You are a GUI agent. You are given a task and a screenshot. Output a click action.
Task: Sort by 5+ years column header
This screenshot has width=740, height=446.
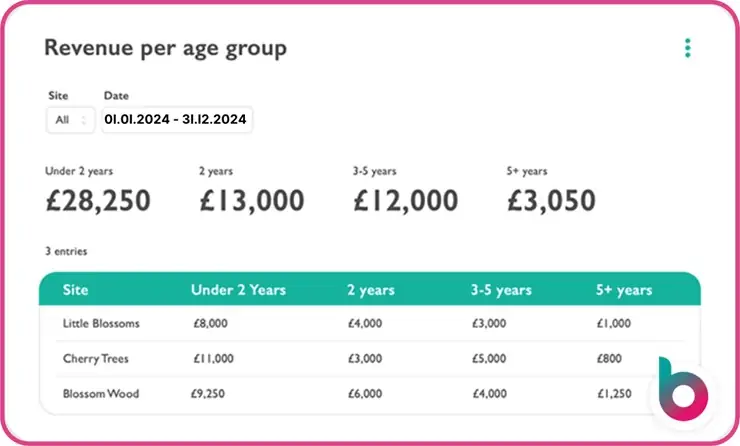click(625, 290)
